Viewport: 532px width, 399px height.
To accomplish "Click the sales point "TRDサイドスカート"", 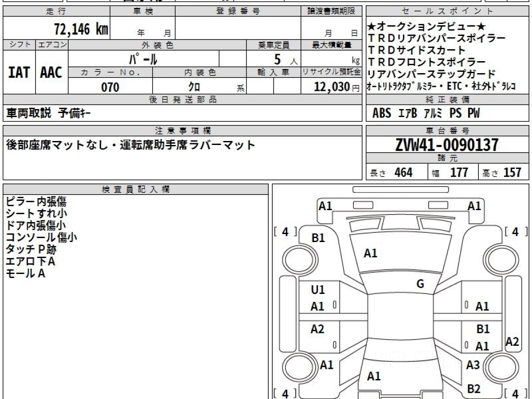I will pos(417,50).
